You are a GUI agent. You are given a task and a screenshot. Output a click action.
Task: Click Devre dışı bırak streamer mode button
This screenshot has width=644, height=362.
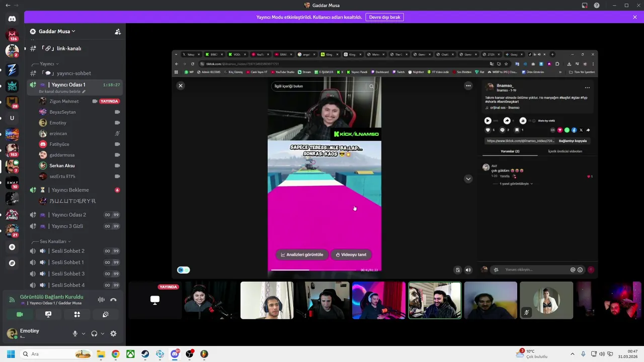pos(385,17)
